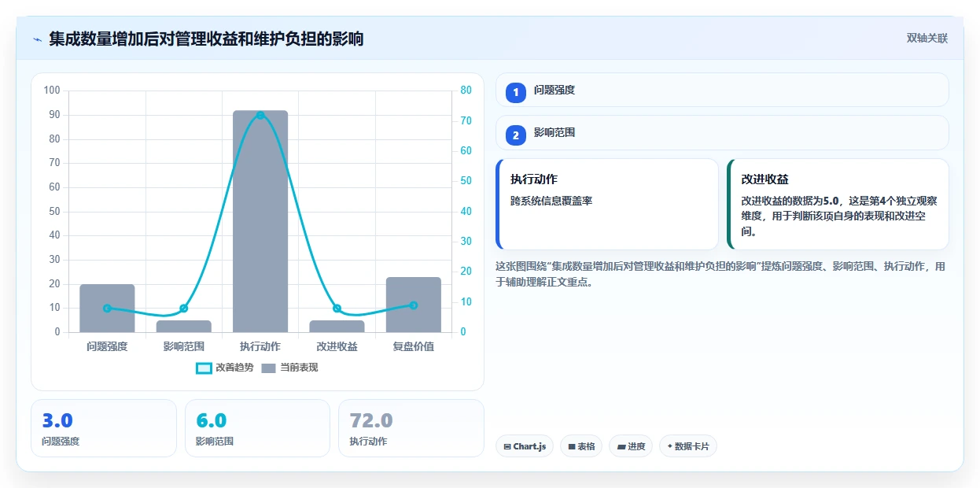Image resolution: width=980 pixels, height=488 pixels.
Task: Toggle the 当前表现 legend item
Action: pyautogui.click(x=289, y=368)
